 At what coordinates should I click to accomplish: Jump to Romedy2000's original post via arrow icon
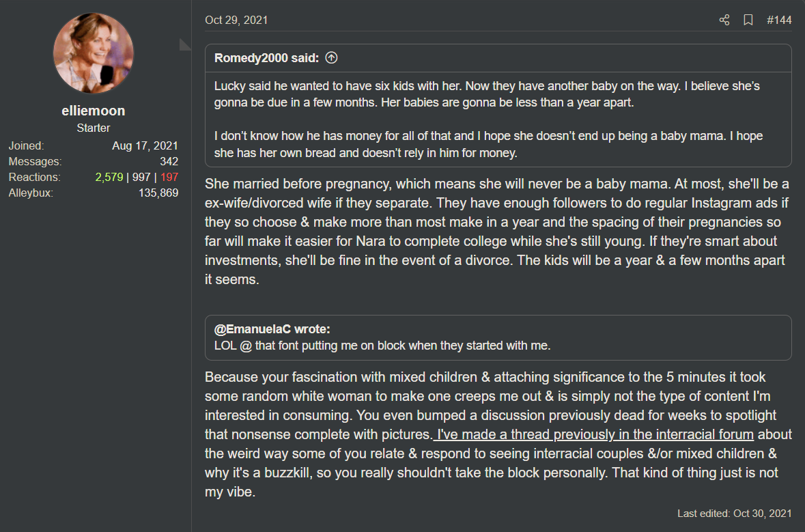click(x=331, y=58)
